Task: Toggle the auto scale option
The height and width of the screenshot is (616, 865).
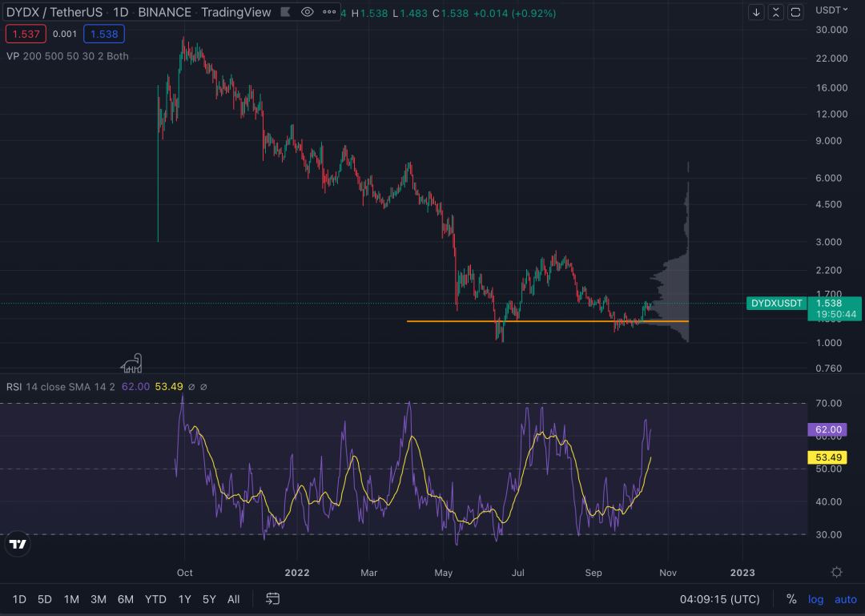Action: (x=846, y=599)
